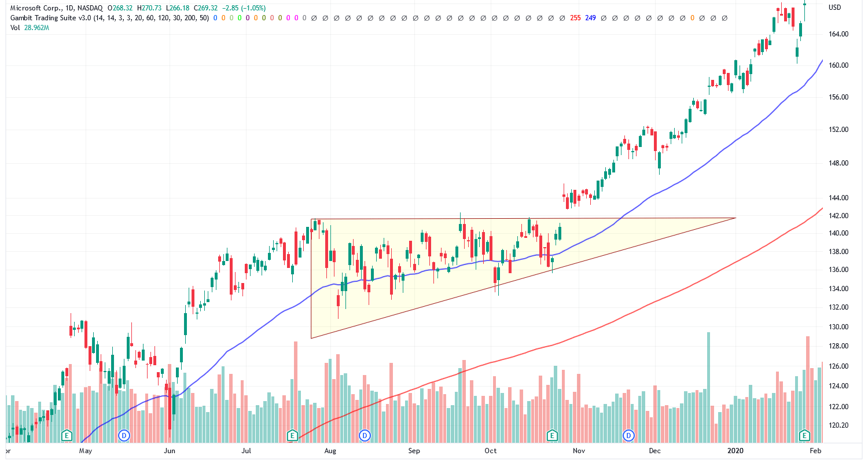Open the dividend D marker between May and Jun
The width and height of the screenshot is (868, 463).
pos(123,435)
